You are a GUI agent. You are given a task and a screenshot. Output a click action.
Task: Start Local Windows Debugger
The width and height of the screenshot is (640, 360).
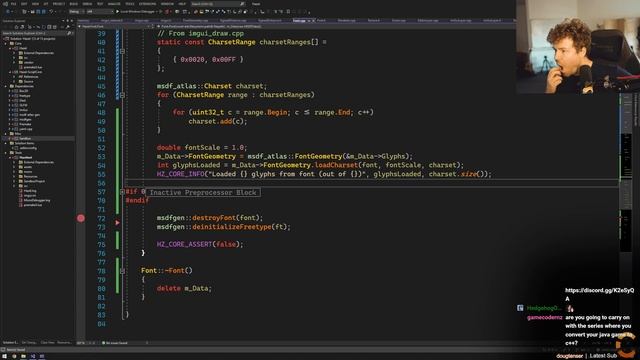(137, 11)
